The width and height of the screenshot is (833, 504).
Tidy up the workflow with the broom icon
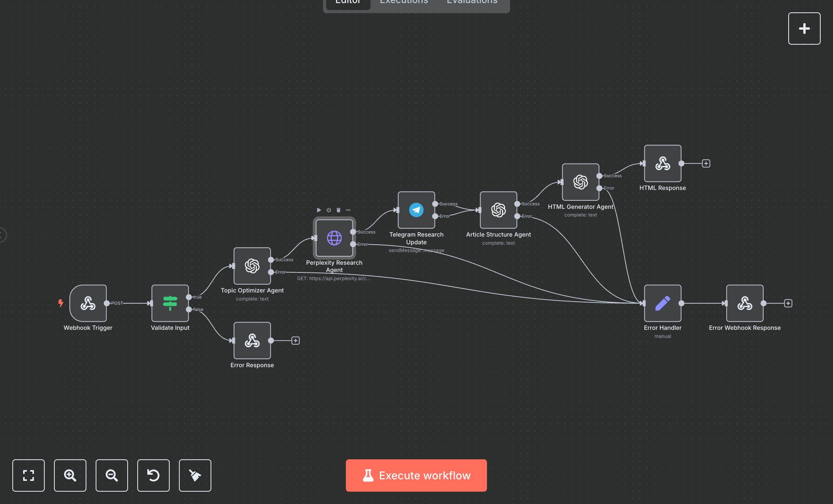pos(195,475)
